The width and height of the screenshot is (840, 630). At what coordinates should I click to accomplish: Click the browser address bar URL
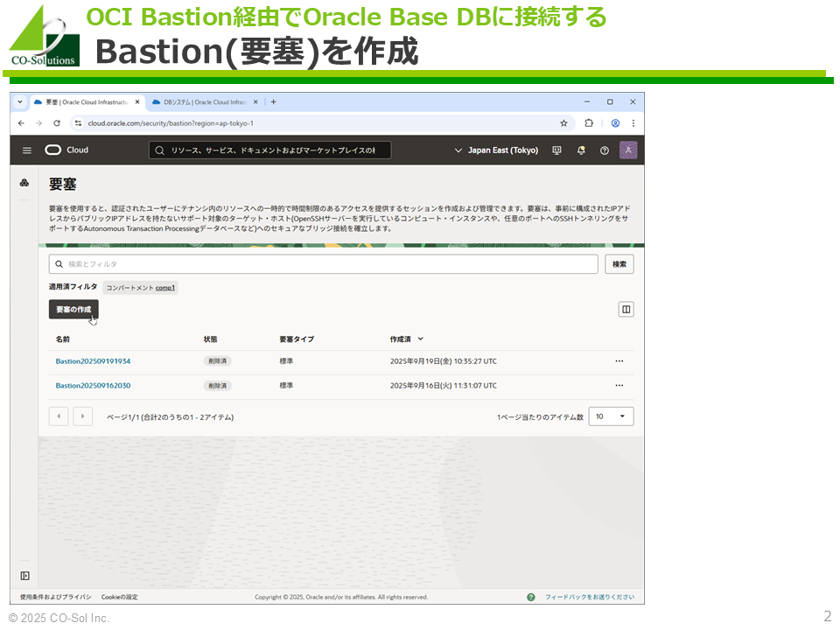[171, 123]
